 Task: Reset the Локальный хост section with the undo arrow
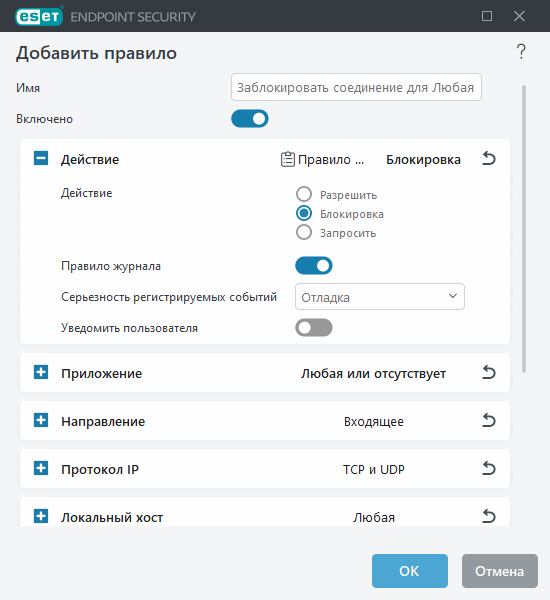489,517
